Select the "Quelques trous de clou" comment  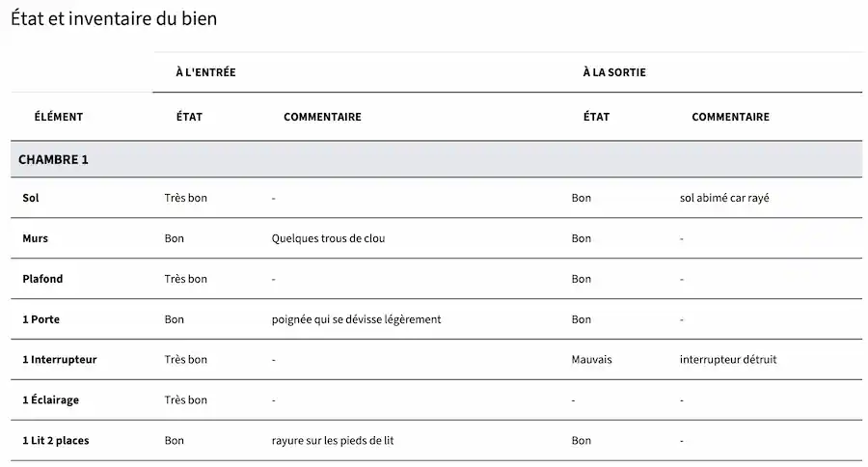pos(328,238)
